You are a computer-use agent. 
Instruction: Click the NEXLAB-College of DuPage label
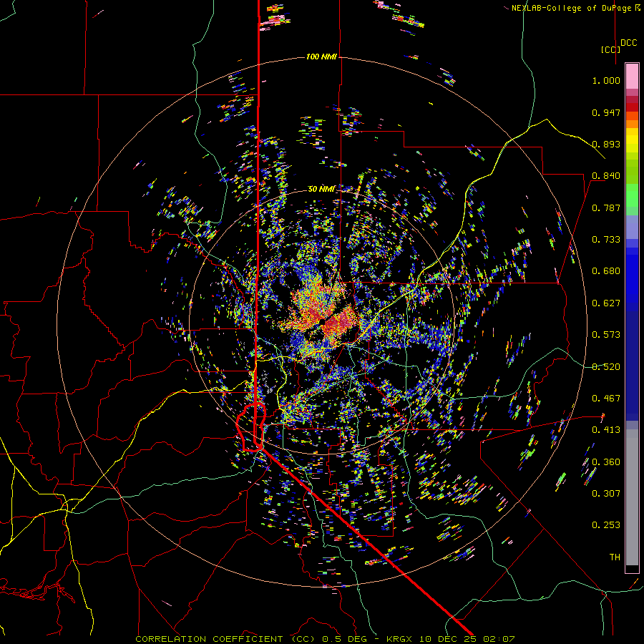571,8
